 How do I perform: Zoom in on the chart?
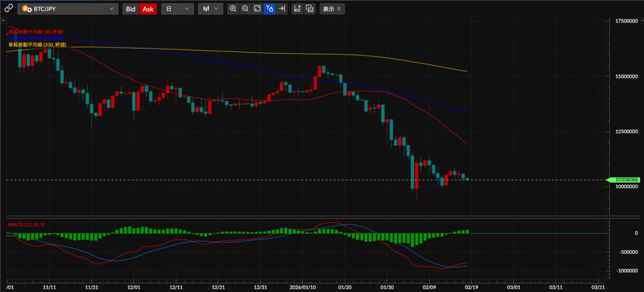(233, 8)
